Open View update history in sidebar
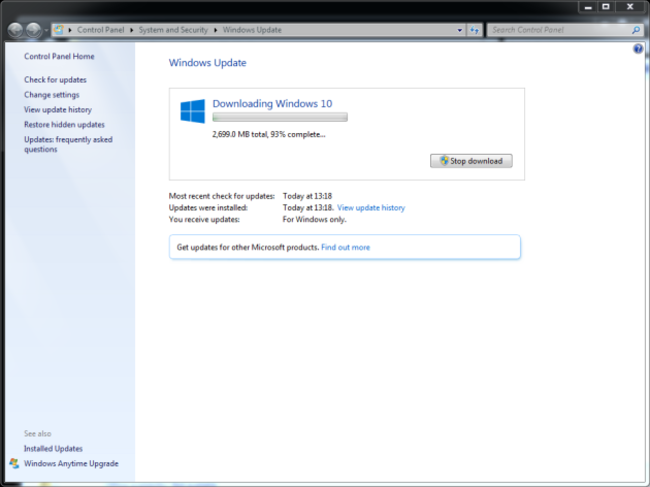The width and height of the screenshot is (650, 487). (x=58, y=110)
